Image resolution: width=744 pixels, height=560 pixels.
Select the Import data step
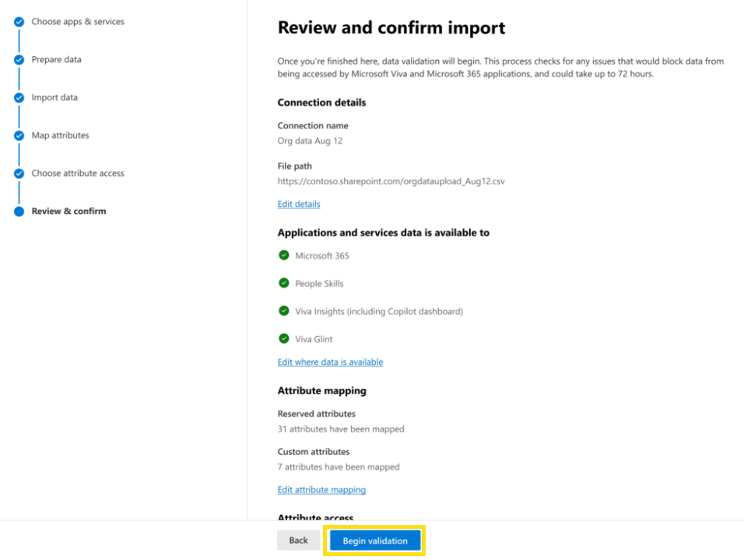pos(54,98)
